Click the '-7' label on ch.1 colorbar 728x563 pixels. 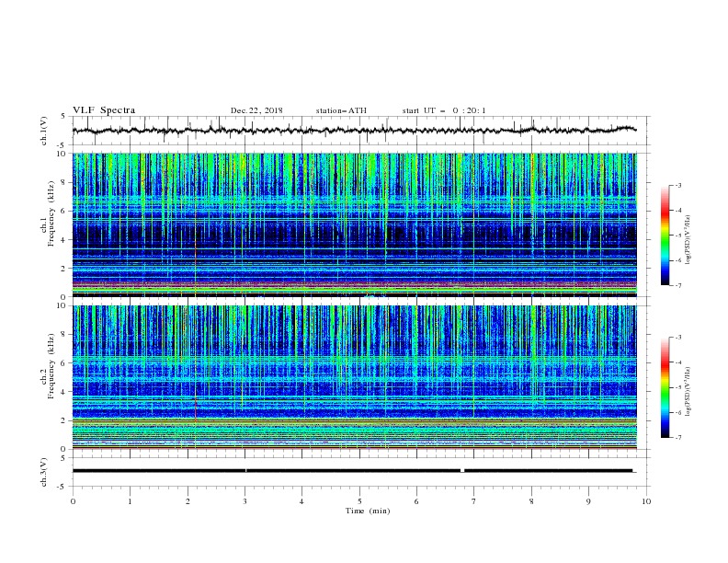point(677,285)
